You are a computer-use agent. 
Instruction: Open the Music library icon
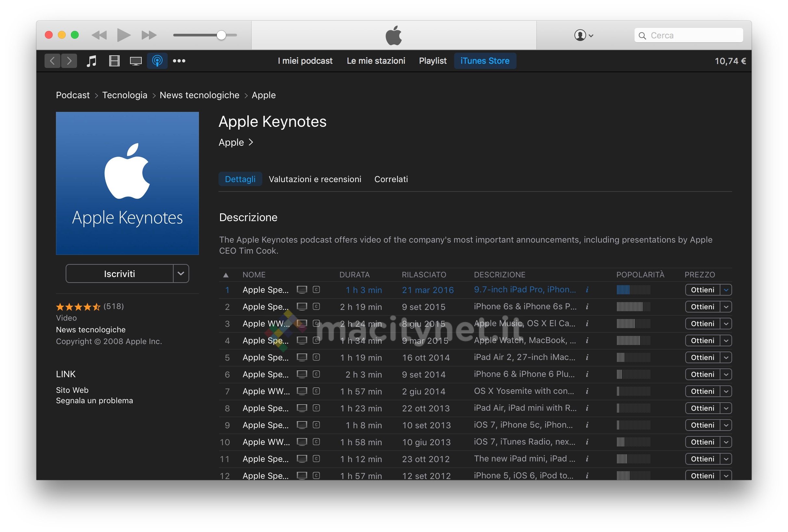92,61
